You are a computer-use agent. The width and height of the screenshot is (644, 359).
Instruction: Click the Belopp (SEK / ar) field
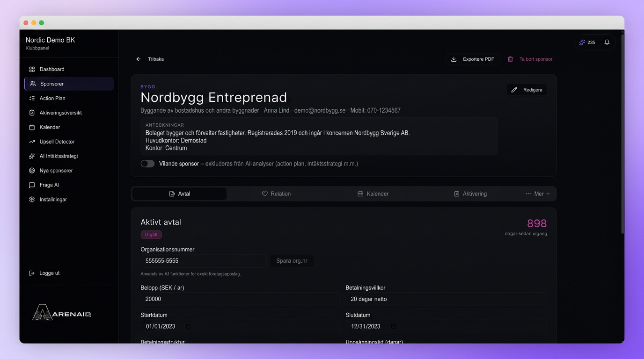[x=241, y=299]
